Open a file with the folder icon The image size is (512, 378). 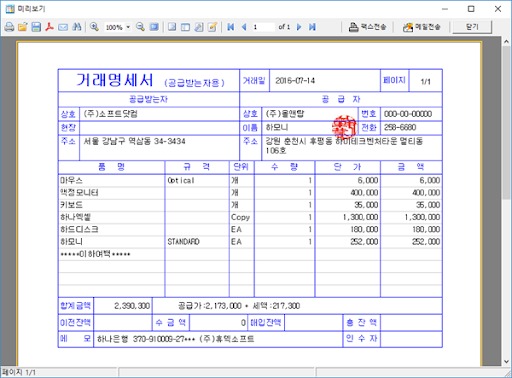tap(22, 27)
